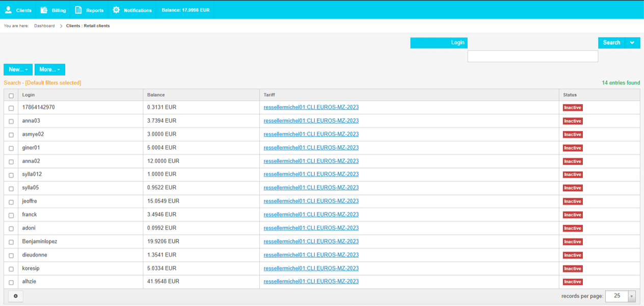Screen dimensions: 644x306
Task: Select the asmye02 row checkbox
Action: click(x=11, y=135)
